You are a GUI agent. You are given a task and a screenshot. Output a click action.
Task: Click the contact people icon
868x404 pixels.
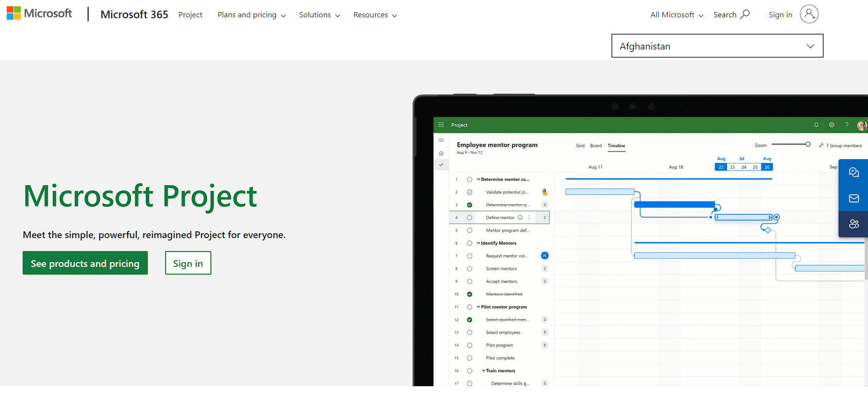[x=854, y=224]
